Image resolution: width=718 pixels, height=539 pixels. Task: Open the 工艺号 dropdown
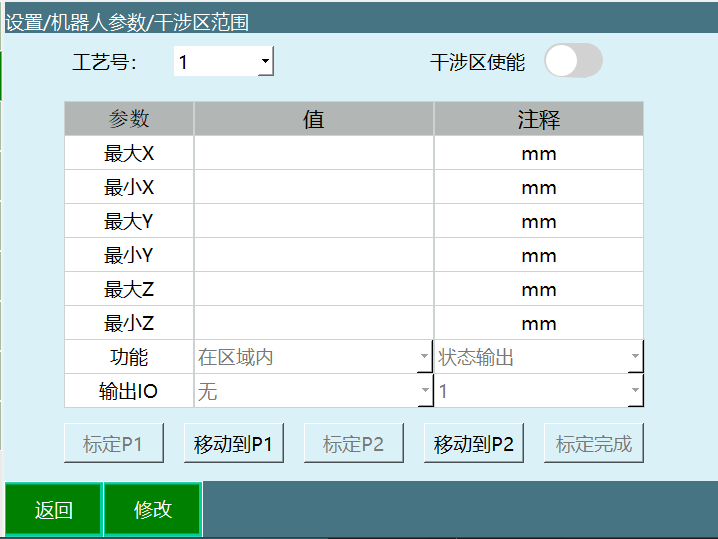pos(224,62)
